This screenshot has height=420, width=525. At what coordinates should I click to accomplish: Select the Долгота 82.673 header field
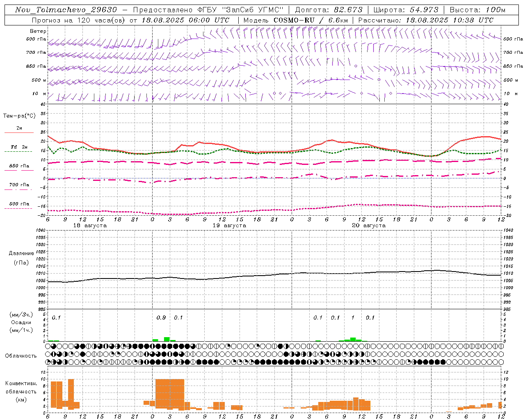(329, 10)
